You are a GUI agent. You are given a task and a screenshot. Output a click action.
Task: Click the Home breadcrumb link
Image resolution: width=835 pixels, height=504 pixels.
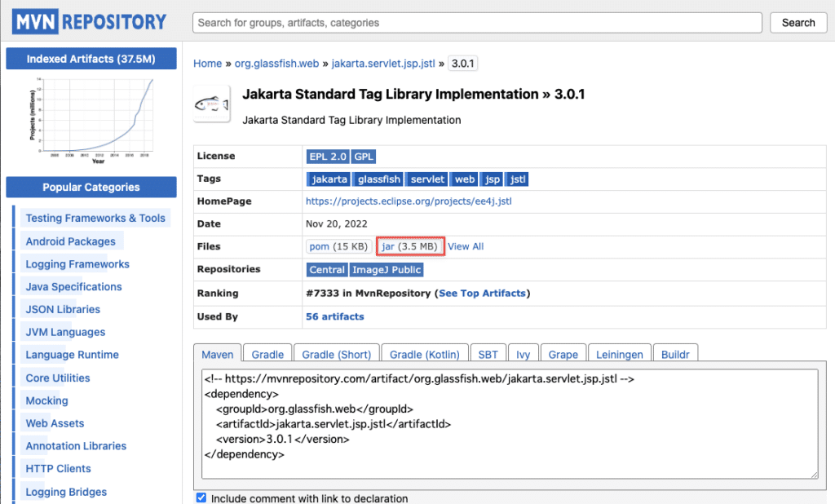tap(207, 63)
